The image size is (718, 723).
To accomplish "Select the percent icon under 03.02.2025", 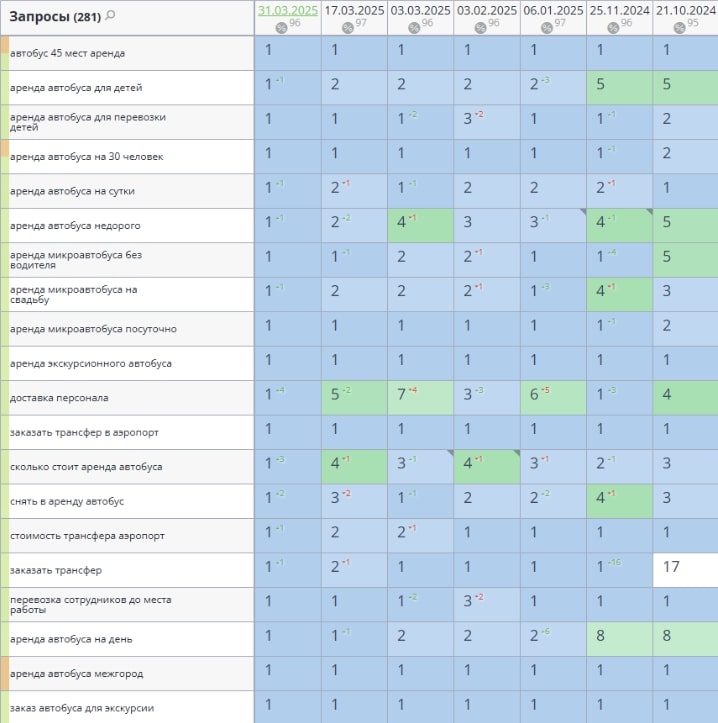I will pyautogui.click(x=480, y=25).
